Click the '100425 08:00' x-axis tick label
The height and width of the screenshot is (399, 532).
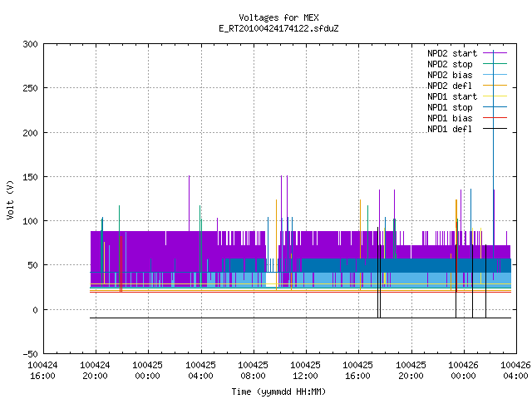[253, 371]
